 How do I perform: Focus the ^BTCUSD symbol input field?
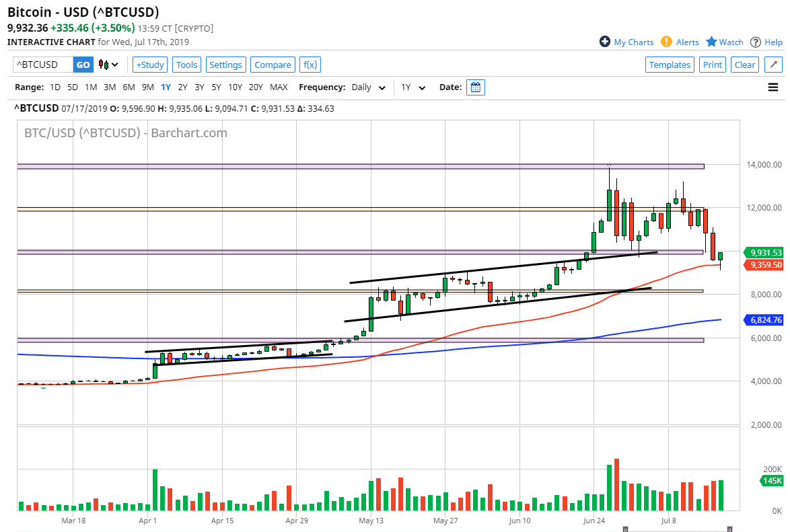[x=43, y=65]
